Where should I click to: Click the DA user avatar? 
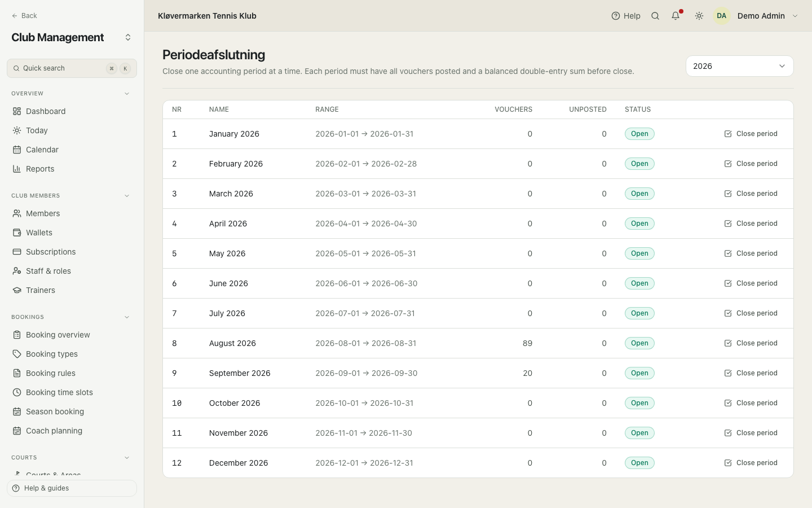(722, 16)
